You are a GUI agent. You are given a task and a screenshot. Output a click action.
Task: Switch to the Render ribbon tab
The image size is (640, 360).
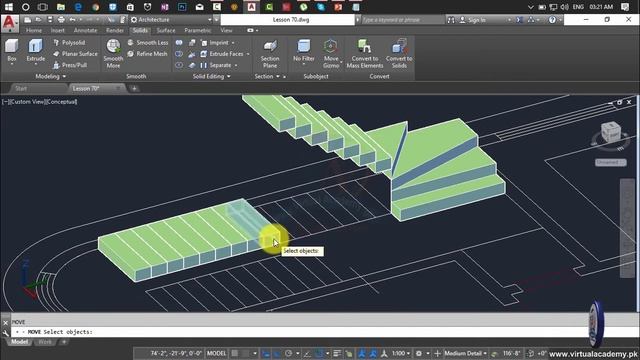click(x=115, y=31)
